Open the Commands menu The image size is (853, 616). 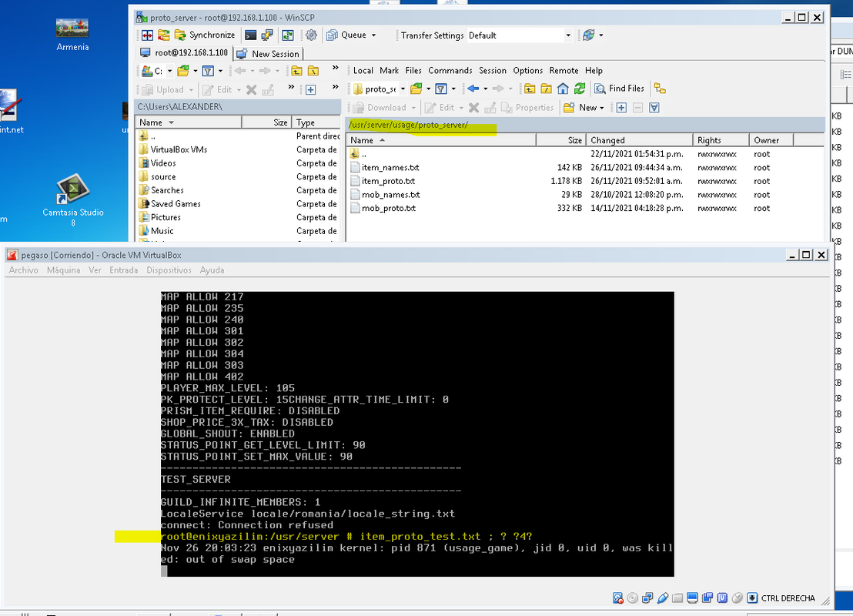click(x=450, y=70)
